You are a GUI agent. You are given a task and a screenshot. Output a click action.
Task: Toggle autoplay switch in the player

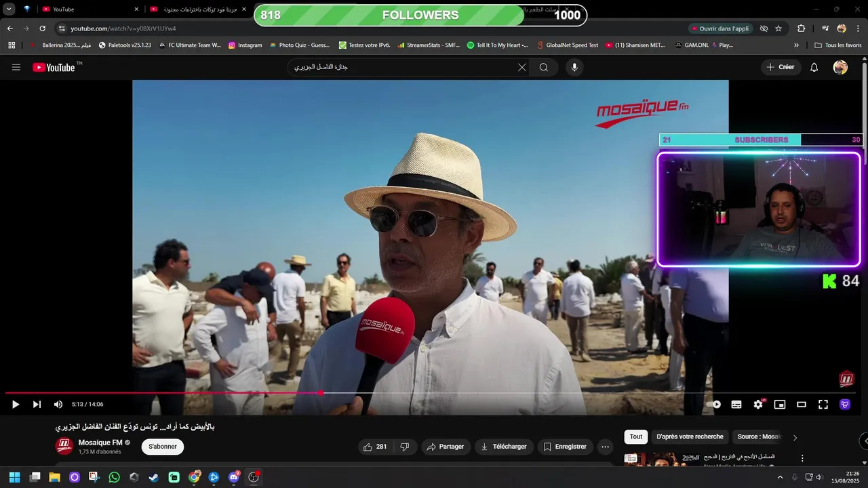click(x=714, y=405)
